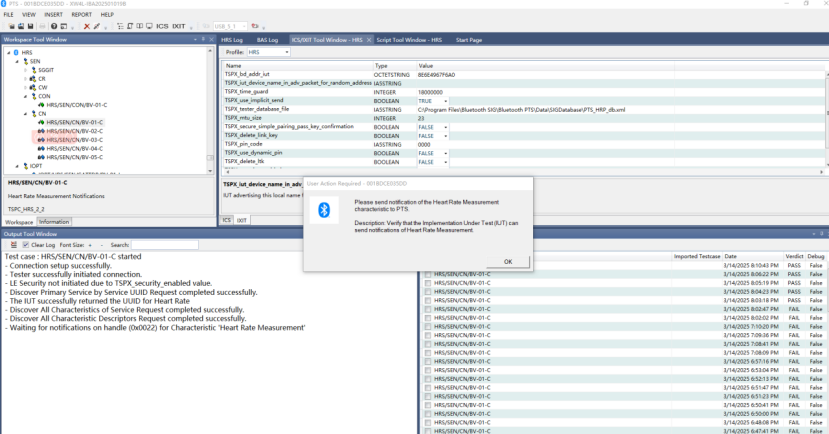Check the test result row dated 8:05:19 PM
Viewport: 829px width, 434px height.
(428, 283)
